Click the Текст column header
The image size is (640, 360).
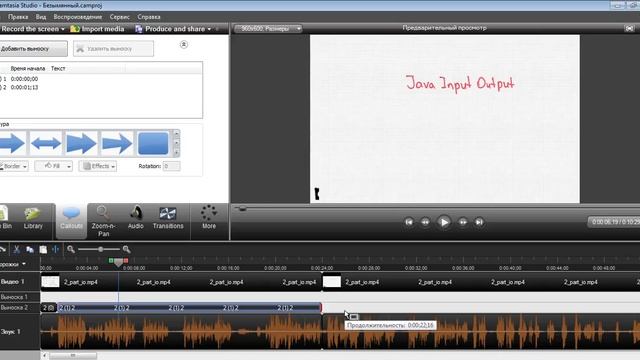[58, 69]
